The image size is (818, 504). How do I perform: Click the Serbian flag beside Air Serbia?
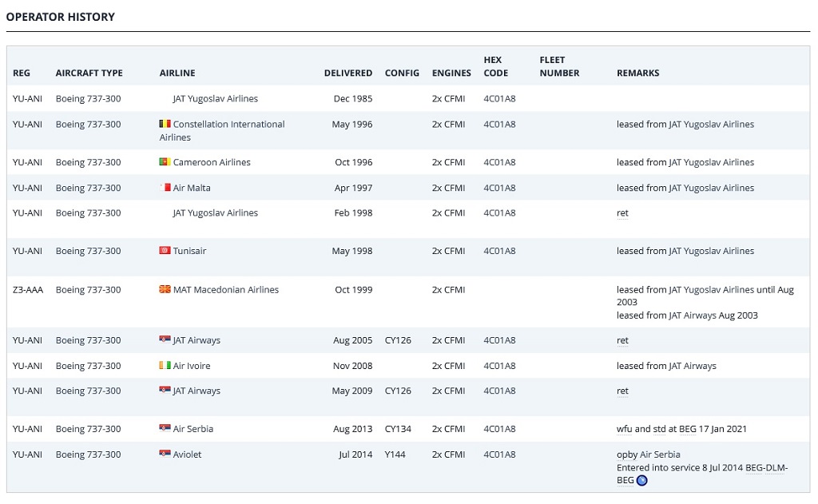[x=165, y=428]
